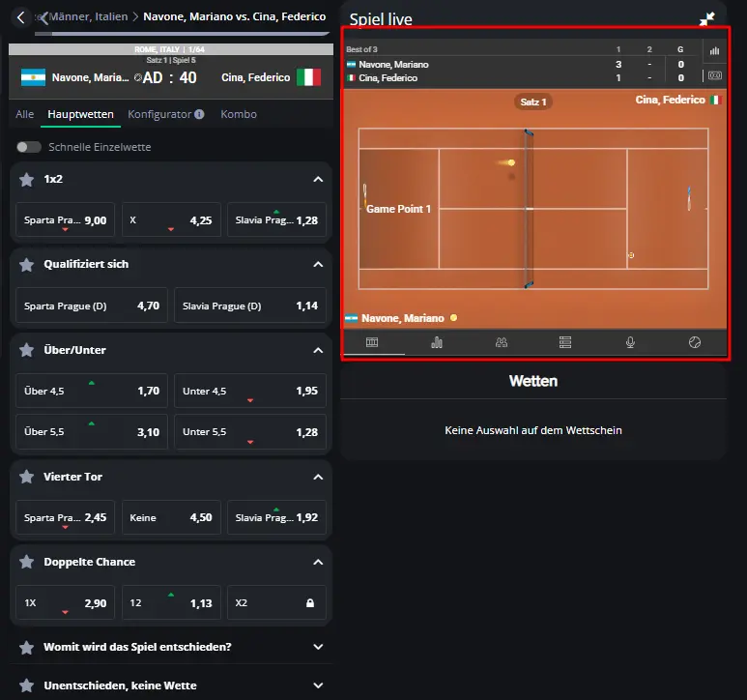Favorite the Über/Unter market star
The height and width of the screenshot is (700, 747).
coord(27,350)
